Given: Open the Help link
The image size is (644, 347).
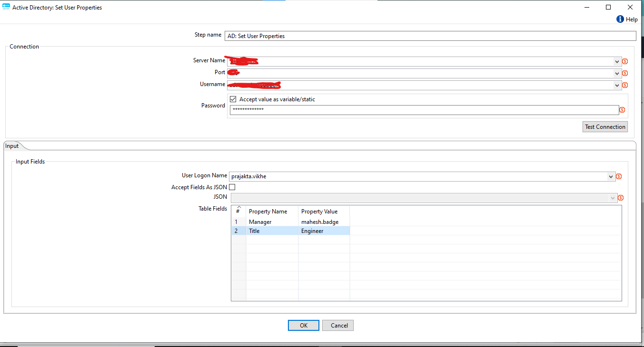Looking at the screenshot, I should pyautogui.click(x=632, y=19).
